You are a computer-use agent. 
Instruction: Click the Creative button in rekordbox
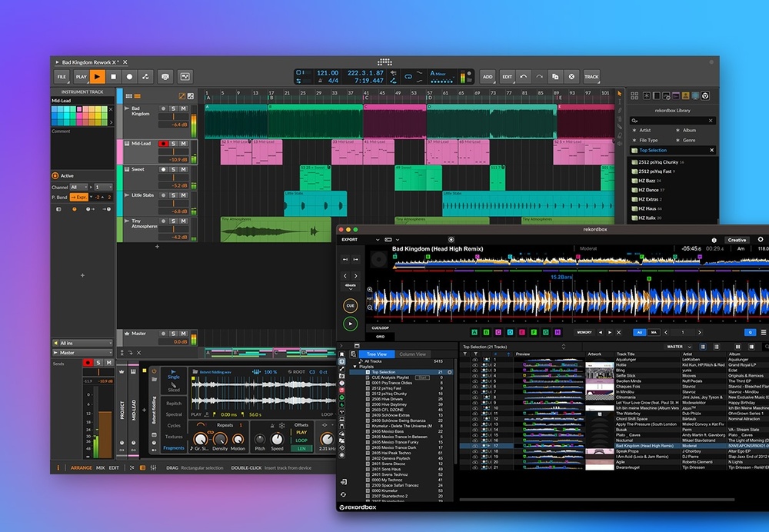[737, 241]
